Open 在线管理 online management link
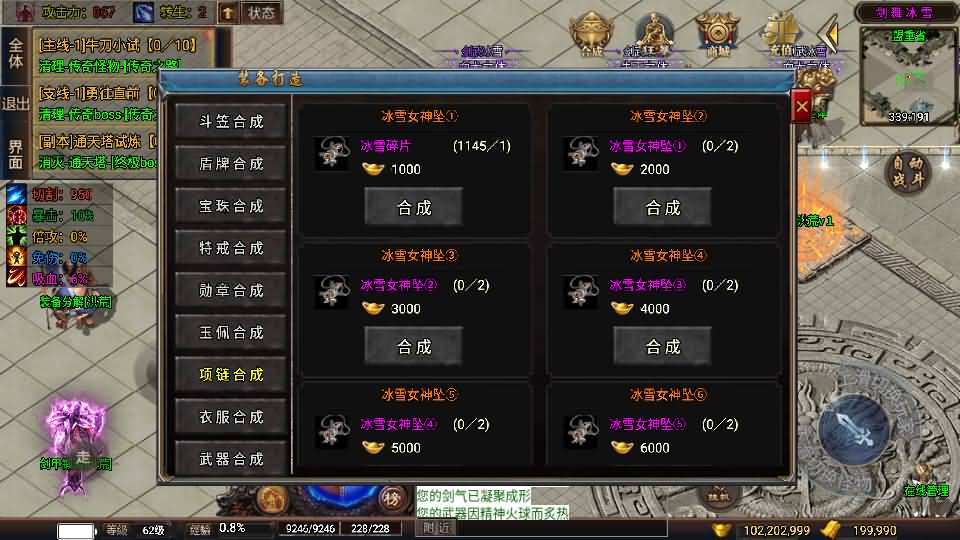Image resolution: width=960 pixels, height=540 pixels. 926,490
